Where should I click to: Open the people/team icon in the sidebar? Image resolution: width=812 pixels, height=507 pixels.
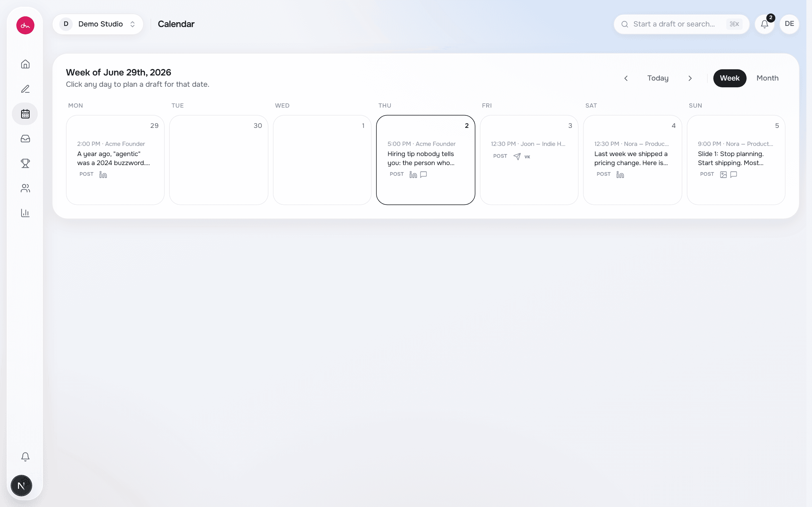point(25,188)
